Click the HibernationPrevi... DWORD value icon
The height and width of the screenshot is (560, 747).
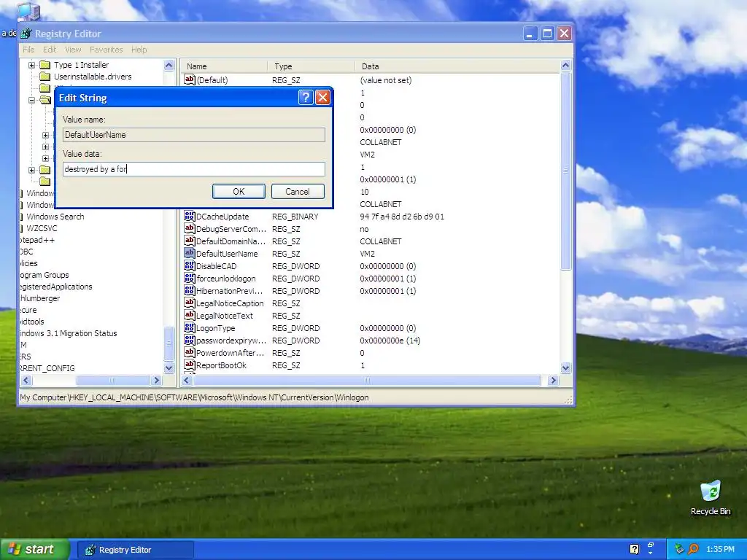[x=190, y=290]
